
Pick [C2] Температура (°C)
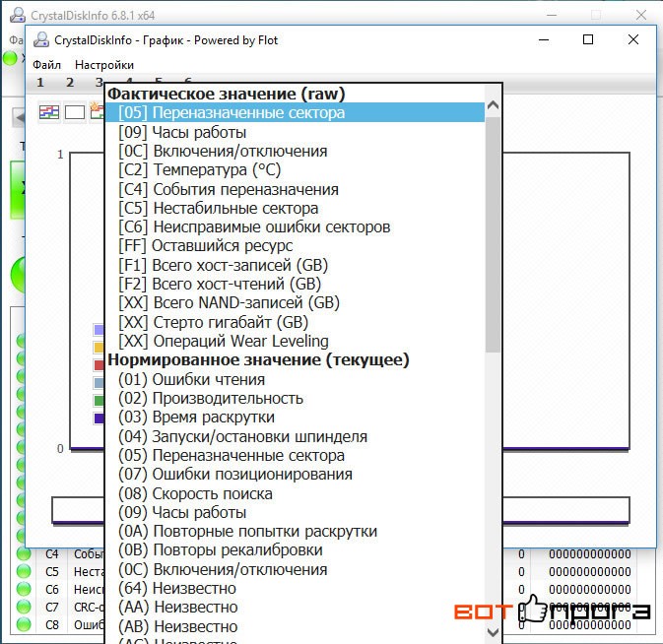[295, 170]
